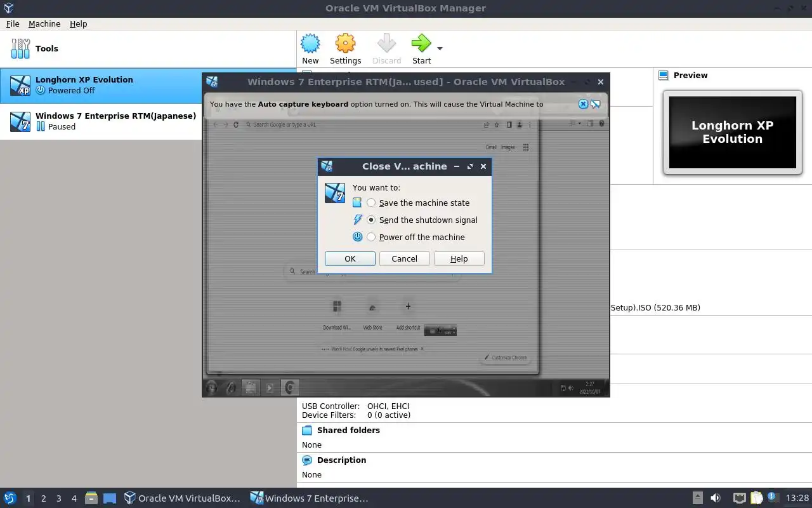
Task: Click the Shared folders section icon
Action: click(307, 430)
